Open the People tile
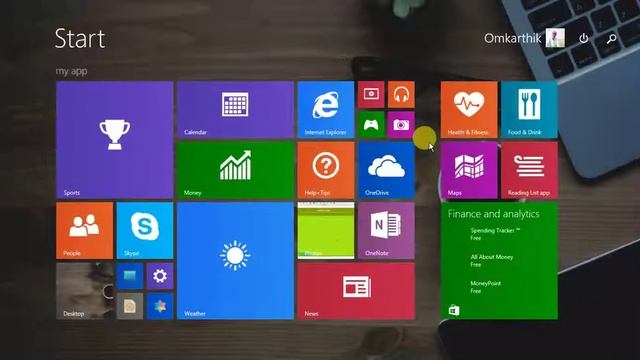Image resolution: width=640 pixels, height=360 pixels. (84, 231)
